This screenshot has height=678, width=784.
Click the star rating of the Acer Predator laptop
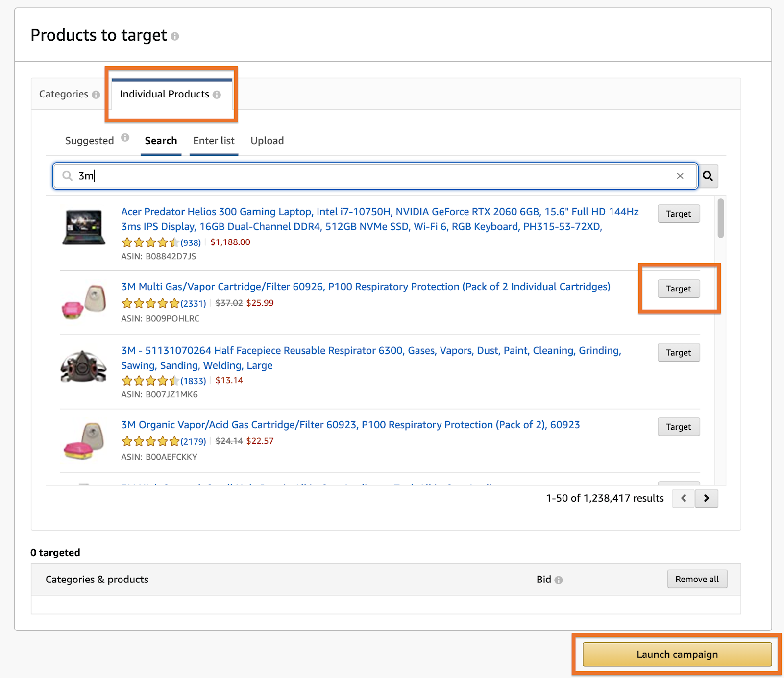(x=150, y=242)
